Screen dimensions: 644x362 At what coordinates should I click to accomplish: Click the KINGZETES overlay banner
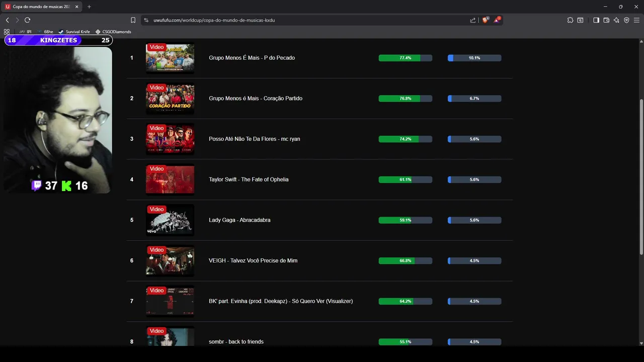[58, 40]
